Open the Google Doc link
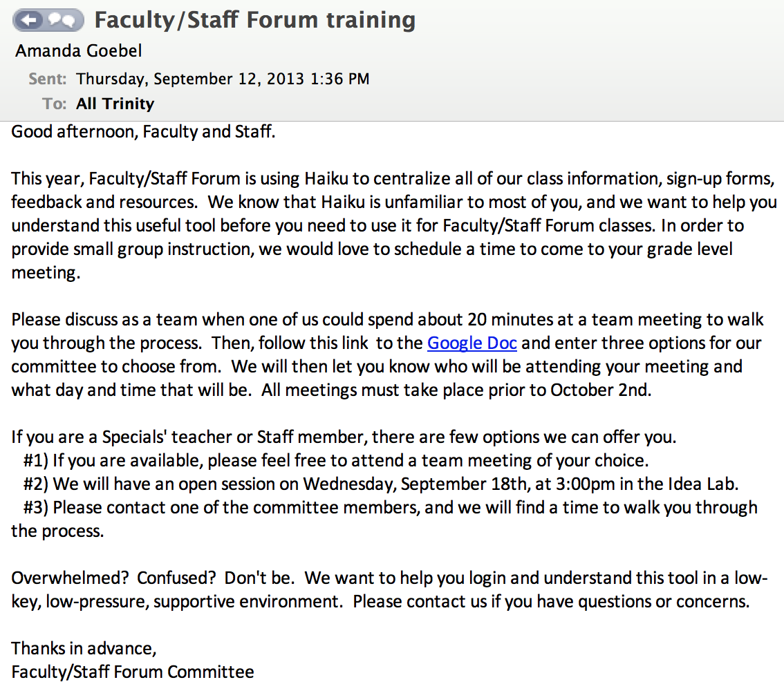The height and width of the screenshot is (691, 784). tap(472, 343)
